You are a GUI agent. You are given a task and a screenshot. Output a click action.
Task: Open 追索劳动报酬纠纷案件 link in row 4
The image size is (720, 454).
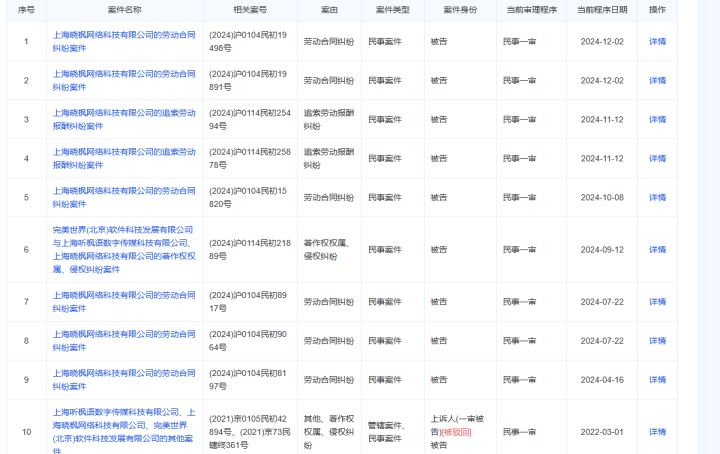124,158
